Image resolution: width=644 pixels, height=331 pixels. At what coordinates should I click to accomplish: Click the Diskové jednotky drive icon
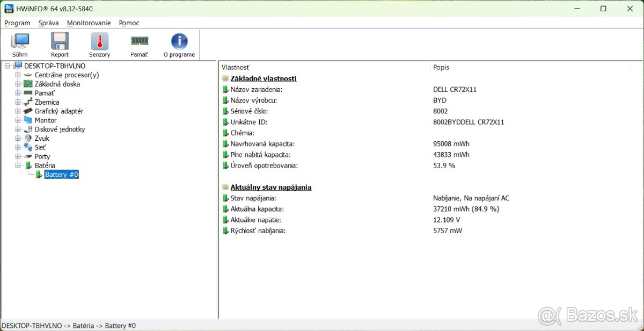pyautogui.click(x=28, y=129)
